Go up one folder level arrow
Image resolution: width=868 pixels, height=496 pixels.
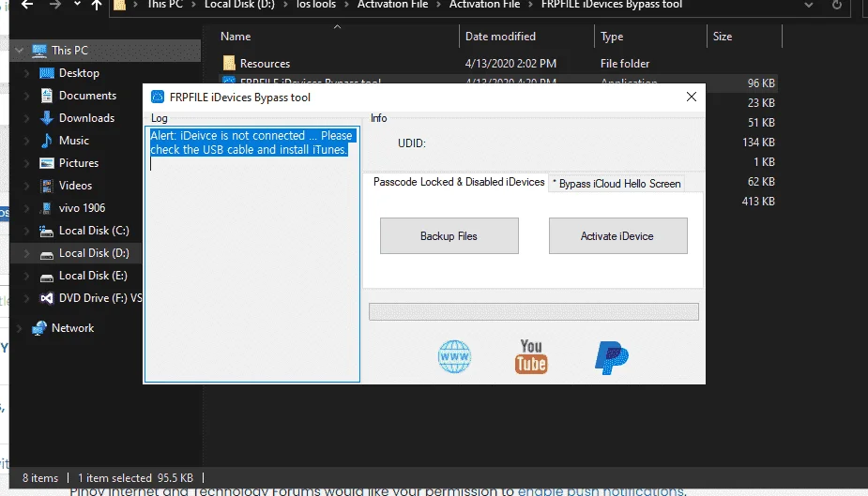pos(97,5)
